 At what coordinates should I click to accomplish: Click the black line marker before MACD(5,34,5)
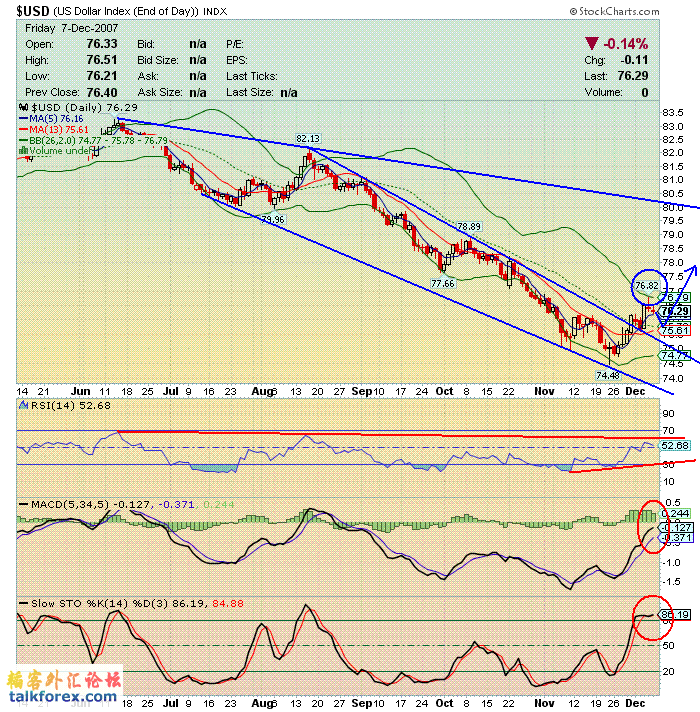coord(23,504)
